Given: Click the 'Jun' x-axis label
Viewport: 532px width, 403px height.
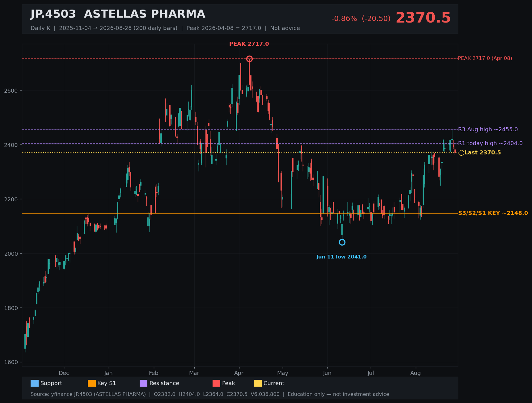Looking at the screenshot, I should pos(327,373).
